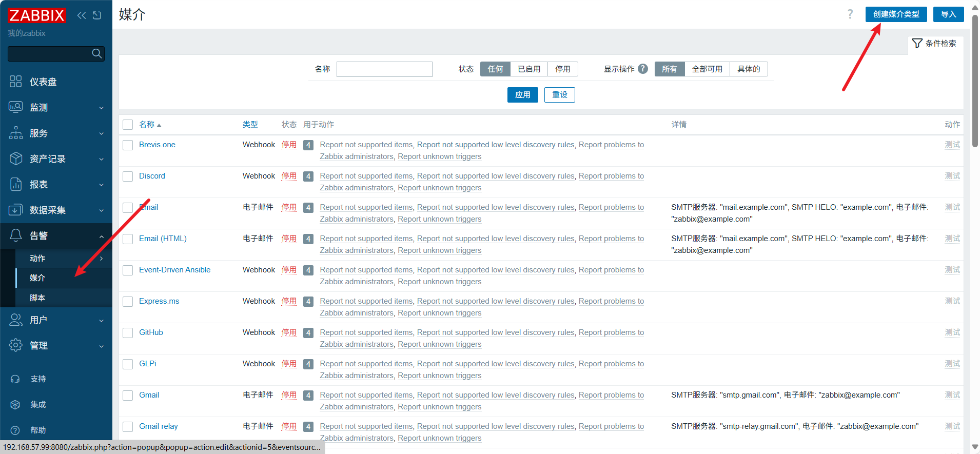Click the action count badge for Brevis.one
The height and width of the screenshot is (454, 980).
click(308, 145)
